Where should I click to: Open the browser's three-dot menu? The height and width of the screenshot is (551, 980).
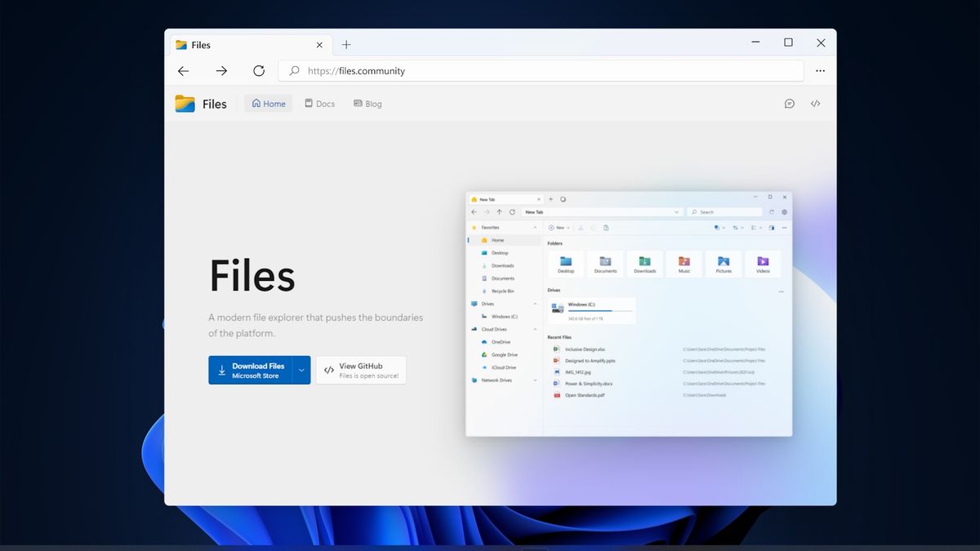pyautogui.click(x=820, y=71)
